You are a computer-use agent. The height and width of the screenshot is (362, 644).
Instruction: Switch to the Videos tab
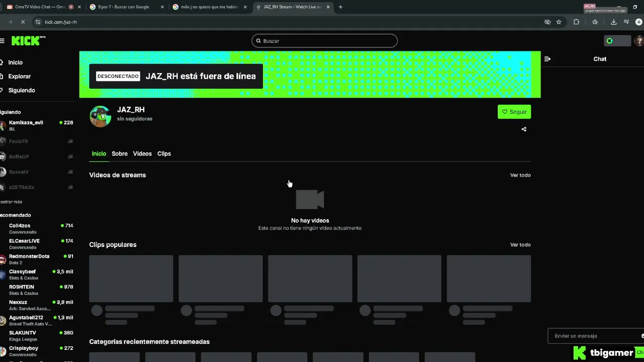coord(142,154)
